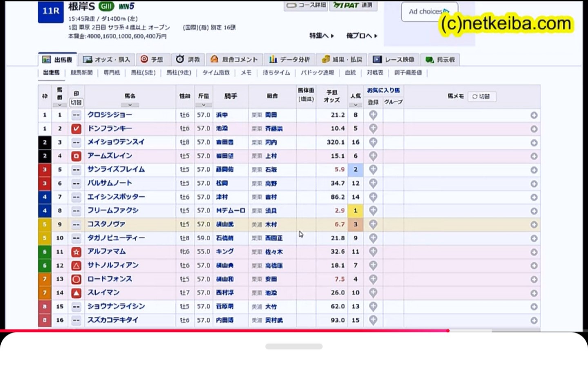Open the horse link コスタノヴァ
Screen dimensions: 588x365
pos(106,224)
